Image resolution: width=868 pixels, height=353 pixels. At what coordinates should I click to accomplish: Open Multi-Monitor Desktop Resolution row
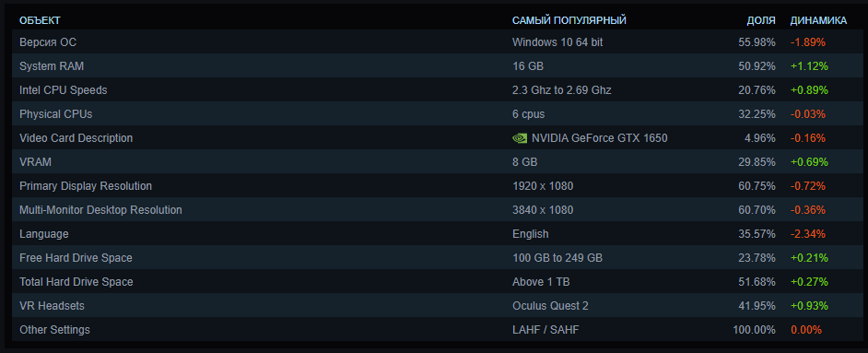point(433,210)
